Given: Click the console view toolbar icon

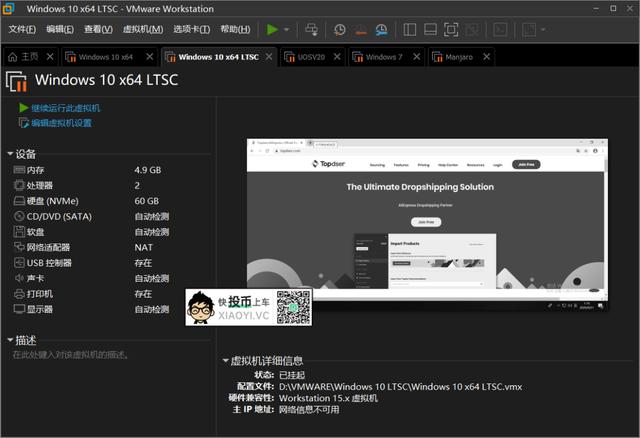Looking at the screenshot, I should (500, 29).
